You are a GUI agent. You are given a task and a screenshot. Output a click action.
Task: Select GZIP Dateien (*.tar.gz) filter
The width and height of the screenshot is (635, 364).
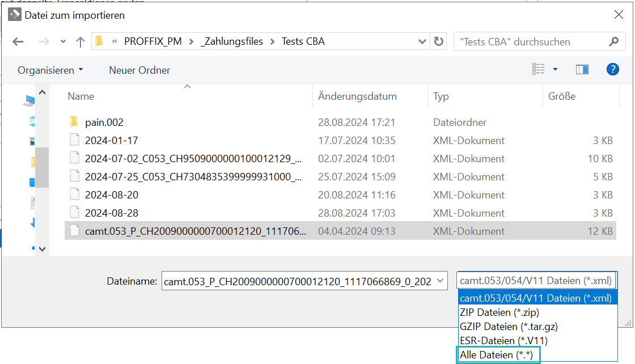[538, 327]
